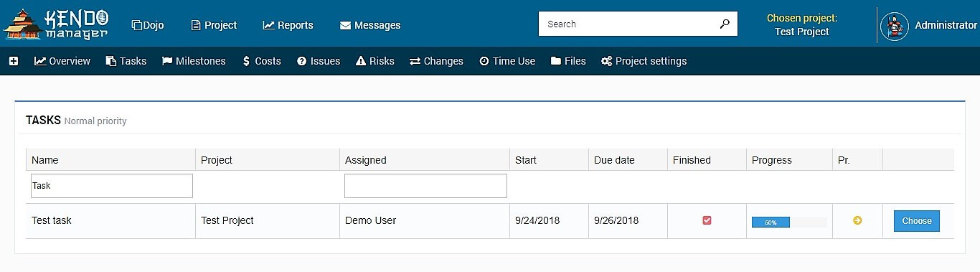
Task: Sort by Finished column header
Action: pos(707,160)
